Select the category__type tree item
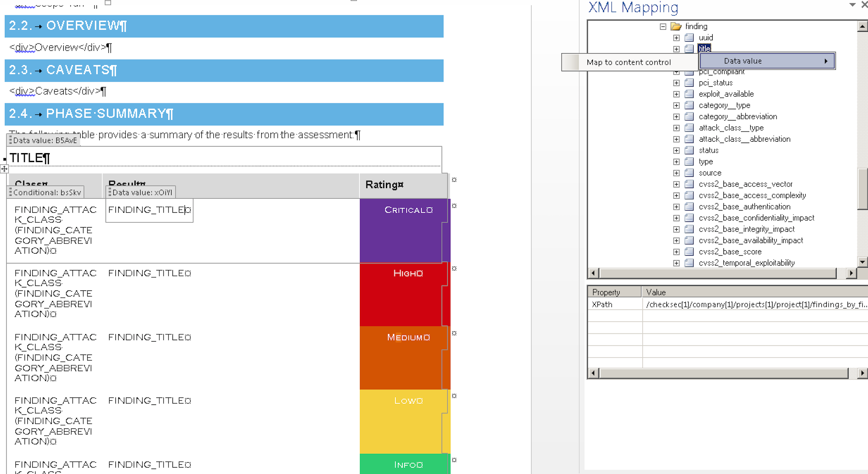 click(x=724, y=105)
